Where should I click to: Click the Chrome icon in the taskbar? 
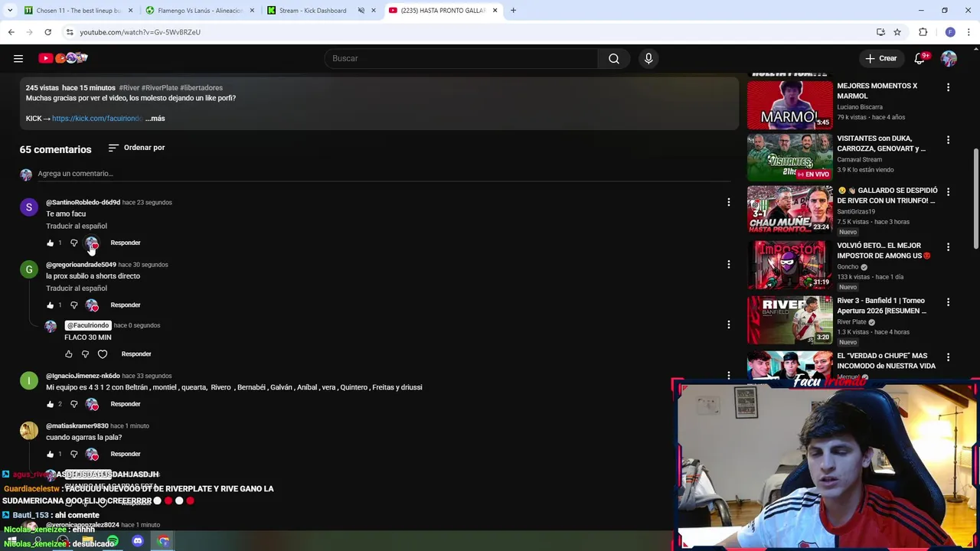[x=163, y=542]
